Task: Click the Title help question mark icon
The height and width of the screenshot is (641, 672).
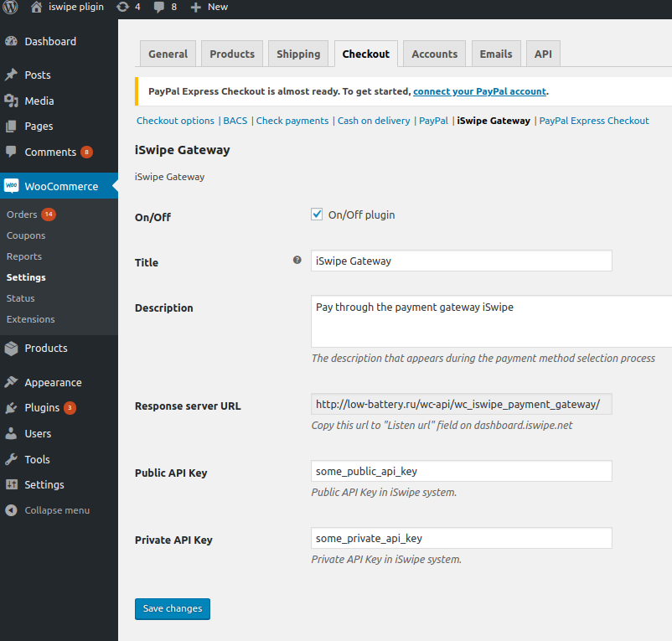Action: [297, 260]
